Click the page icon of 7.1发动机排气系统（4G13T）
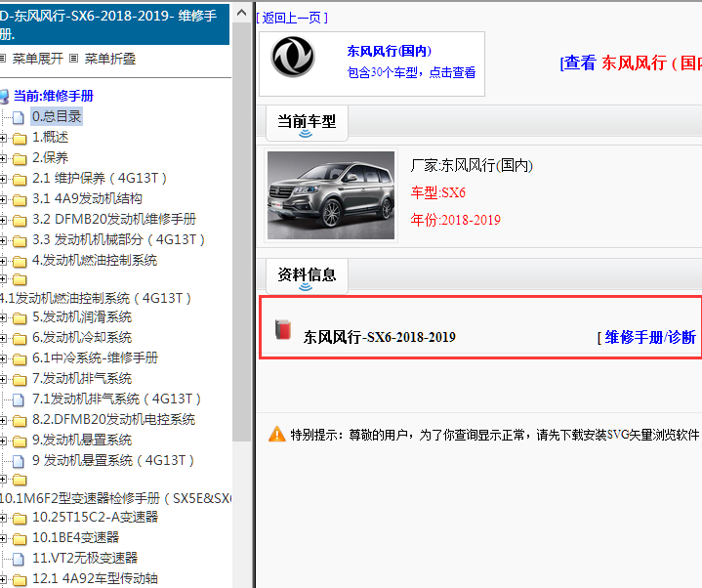Viewport: 702px width, 588px height. pyautogui.click(x=19, y=399)
